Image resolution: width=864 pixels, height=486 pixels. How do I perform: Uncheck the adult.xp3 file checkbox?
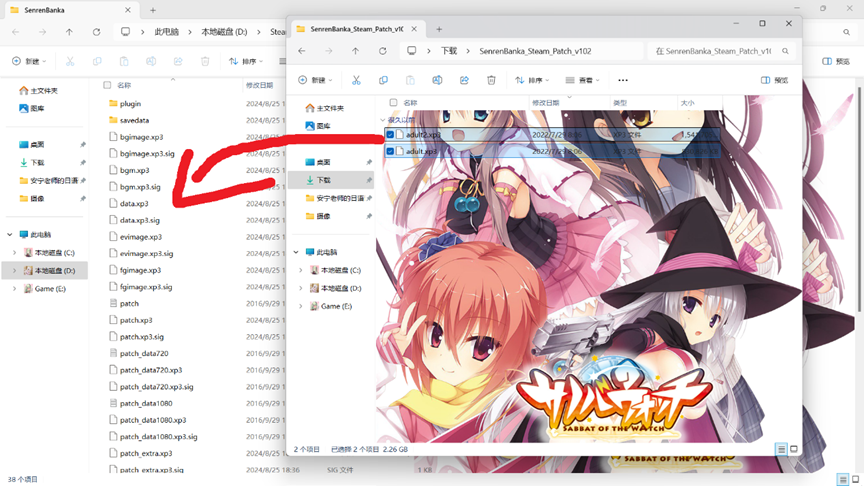coord(390,152)
